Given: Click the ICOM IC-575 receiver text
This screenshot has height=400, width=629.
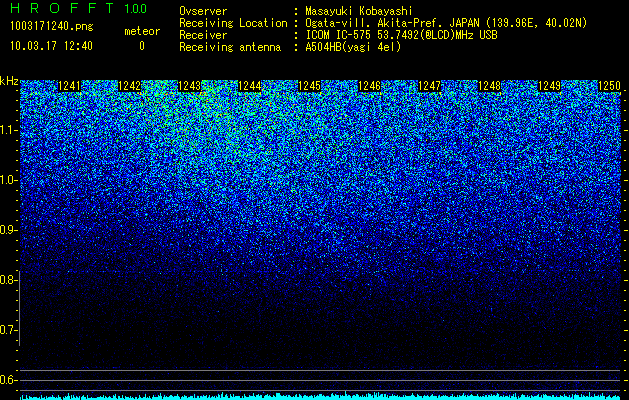Looking at the screenshot, I should click(402, 35).
